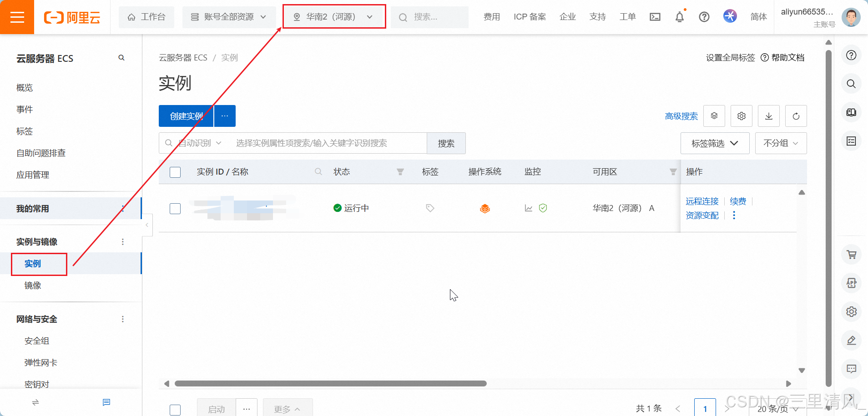Click the 搜索 button beside the filter box
868x416 pixels.
point(446,143)
